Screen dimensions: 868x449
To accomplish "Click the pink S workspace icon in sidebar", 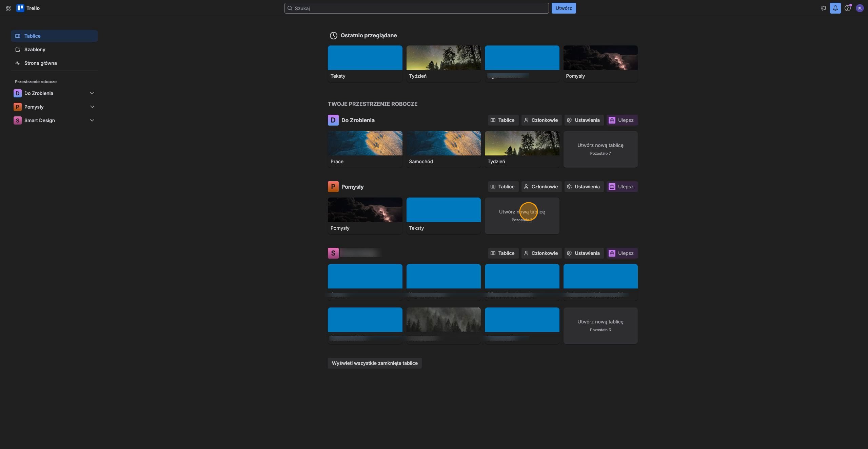I will tap(18, 120).
